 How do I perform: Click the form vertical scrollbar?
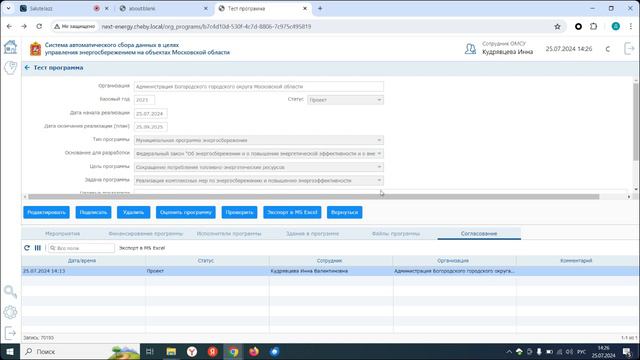[636, 121]
